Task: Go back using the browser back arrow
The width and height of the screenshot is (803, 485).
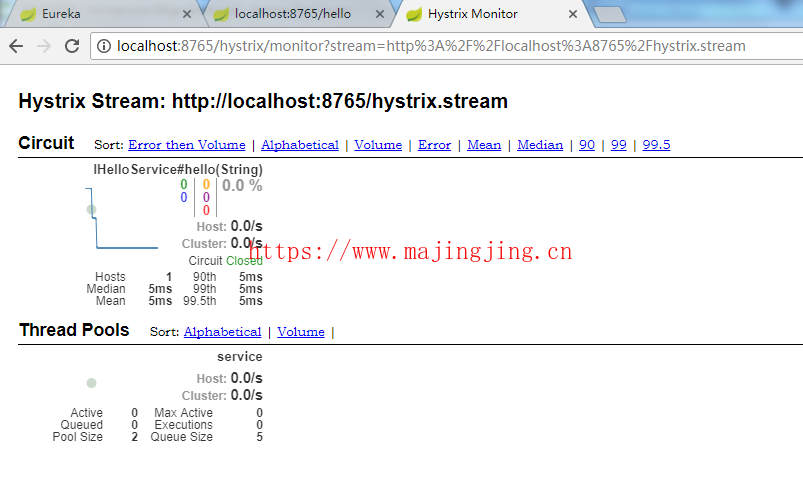Action: tap(16, 46)
